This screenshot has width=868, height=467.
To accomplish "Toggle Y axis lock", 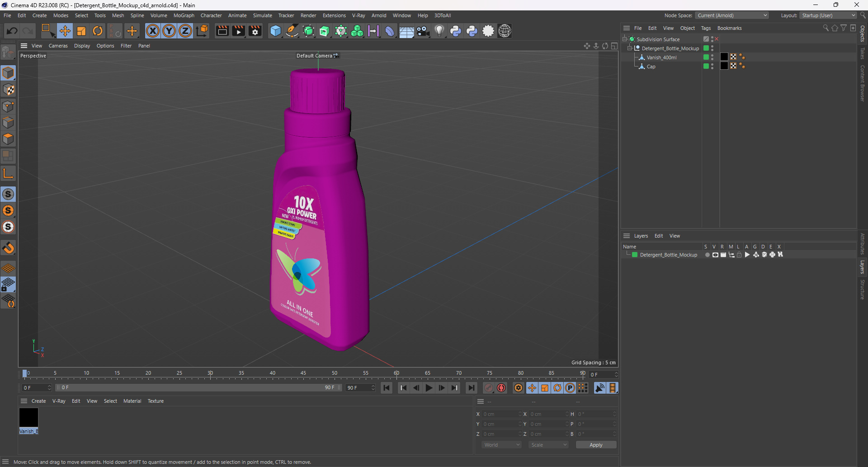I will point(169,31).
